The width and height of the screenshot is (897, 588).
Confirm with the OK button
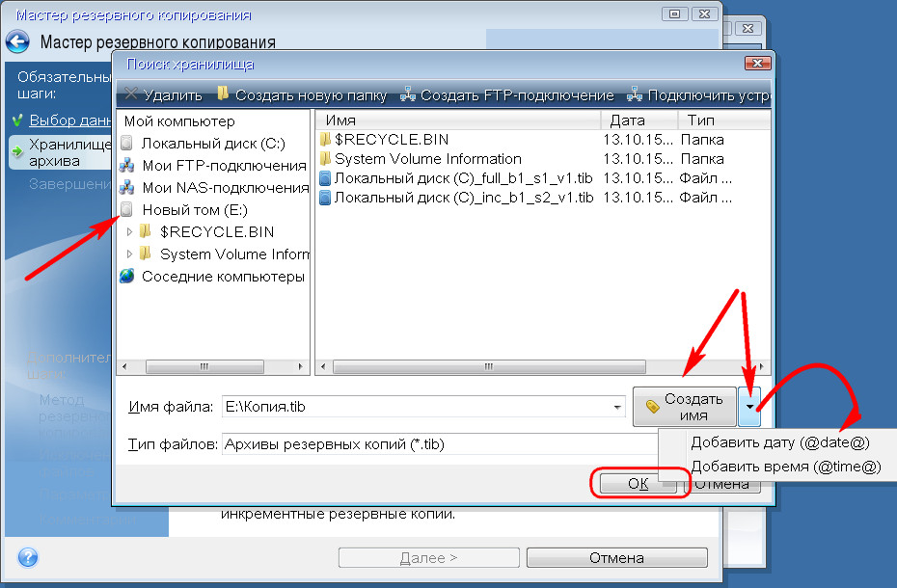(x=638, y=484)
